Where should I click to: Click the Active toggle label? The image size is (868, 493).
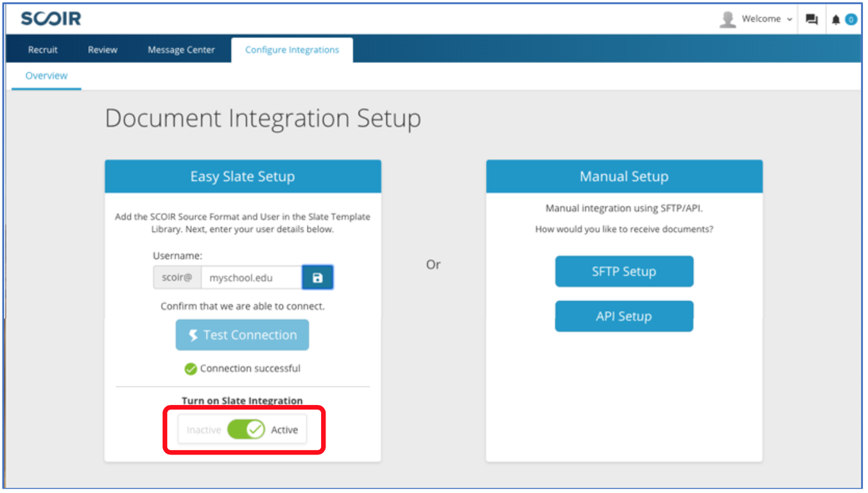coord(284,430)
